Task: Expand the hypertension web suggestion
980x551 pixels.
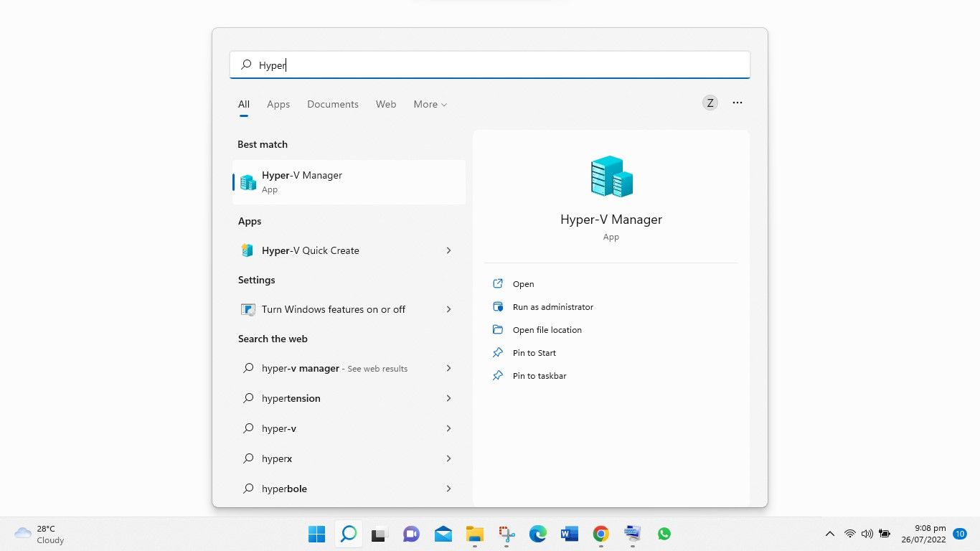Action: [x=448, y=398]
